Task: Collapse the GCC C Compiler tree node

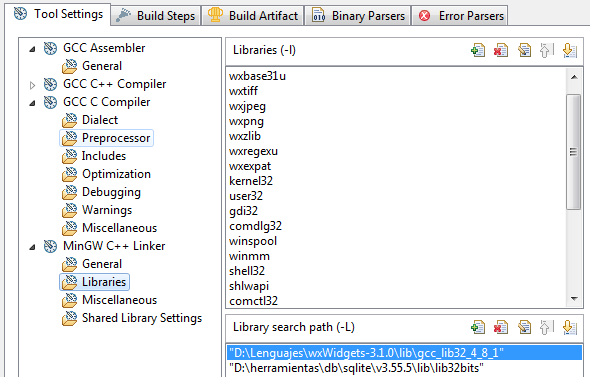Action: pyautogui.click(x=33, y=103)
